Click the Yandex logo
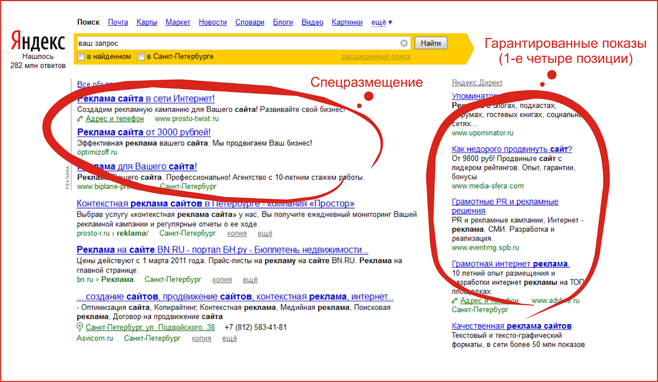658x382 pixels. click(x=38, y=41)
